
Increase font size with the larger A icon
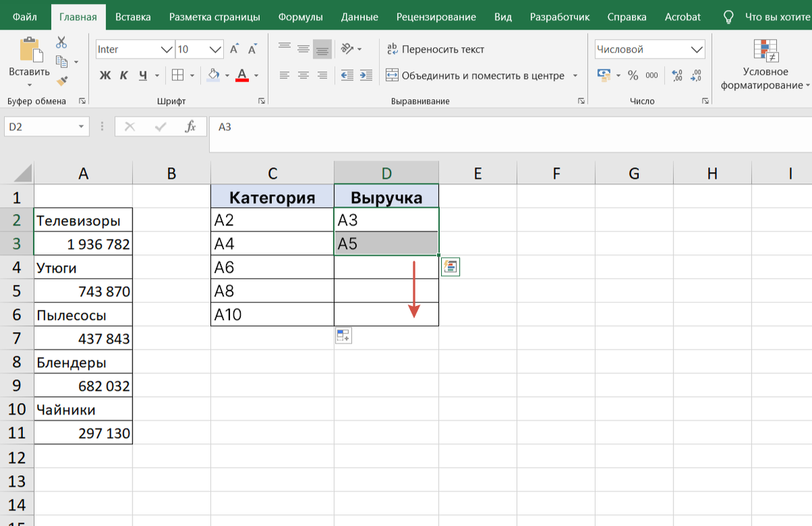[x=234, y=49]
